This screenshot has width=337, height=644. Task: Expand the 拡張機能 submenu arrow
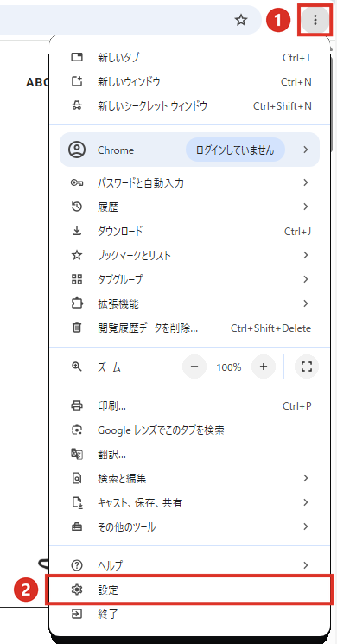coord(305,304)
